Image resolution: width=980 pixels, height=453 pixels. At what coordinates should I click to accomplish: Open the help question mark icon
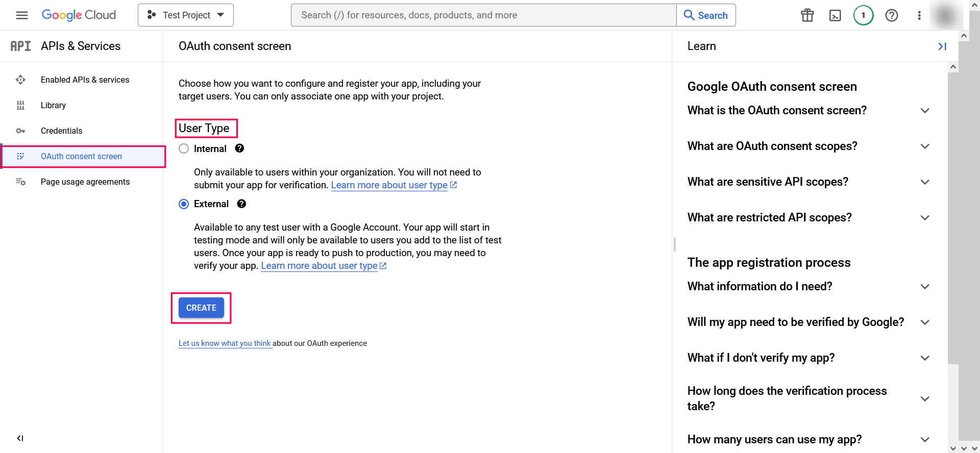(x=891, y=15)
